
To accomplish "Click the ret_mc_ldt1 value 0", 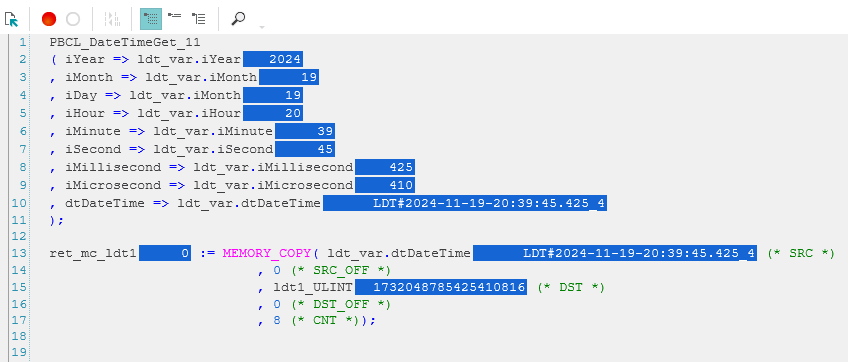I will [165, 253].
